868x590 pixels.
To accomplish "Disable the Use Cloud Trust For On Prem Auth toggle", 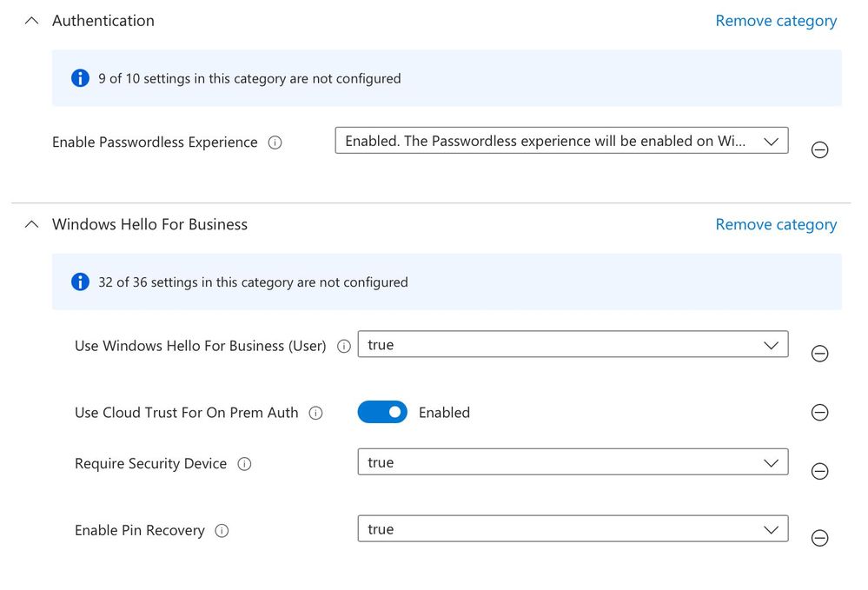I will 382,413.
